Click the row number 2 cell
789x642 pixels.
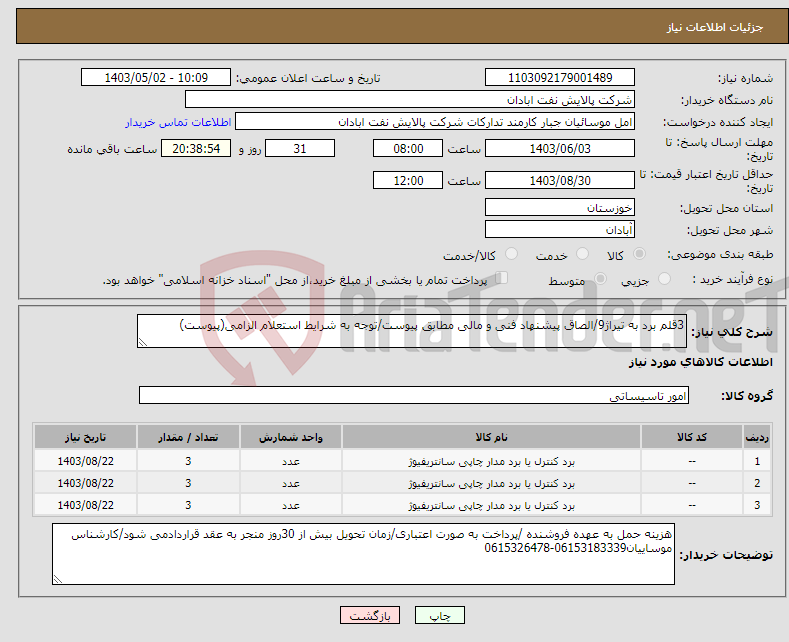click(757, 484)
